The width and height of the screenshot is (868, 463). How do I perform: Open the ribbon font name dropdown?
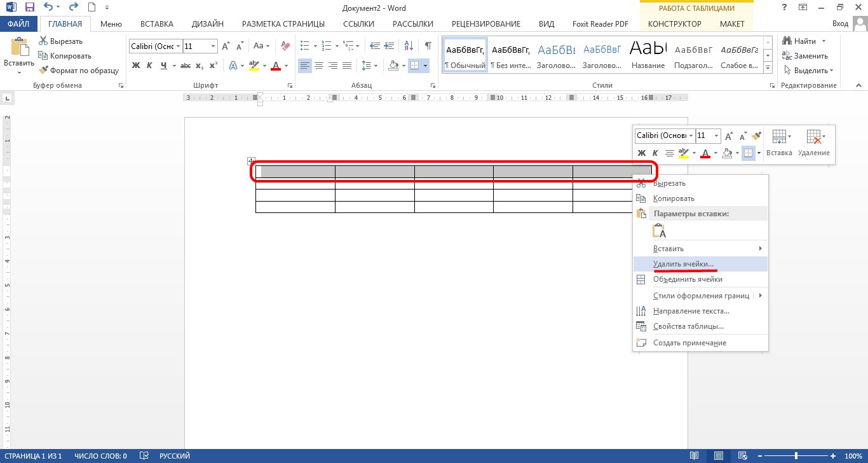coord(179,46)
